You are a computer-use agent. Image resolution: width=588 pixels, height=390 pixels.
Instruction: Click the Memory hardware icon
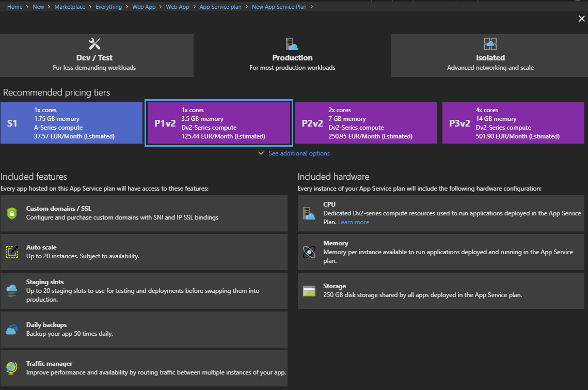[x=309, y=252]
